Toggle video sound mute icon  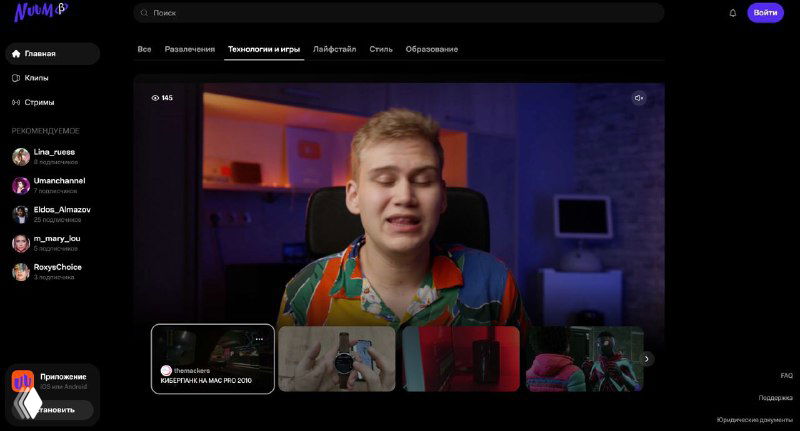click(638, 98)
